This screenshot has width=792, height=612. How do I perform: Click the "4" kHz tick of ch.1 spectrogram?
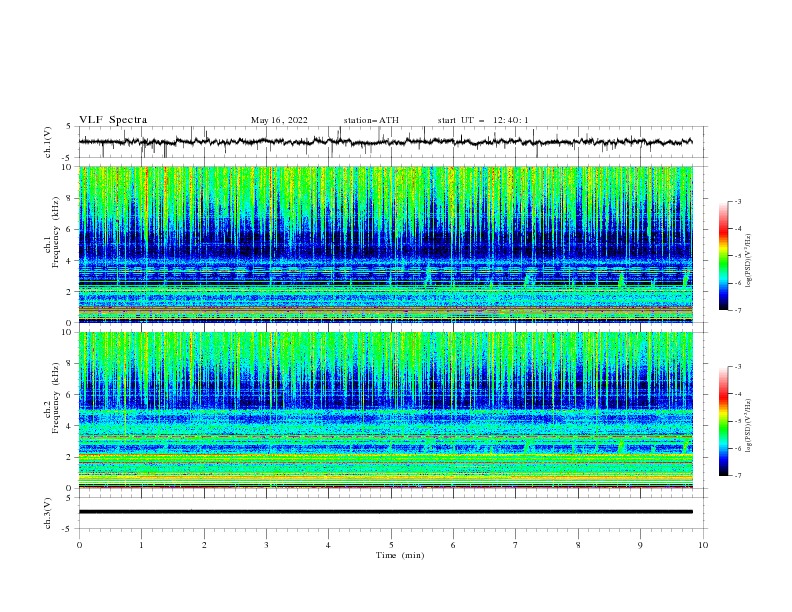click(x=71, y=261)
